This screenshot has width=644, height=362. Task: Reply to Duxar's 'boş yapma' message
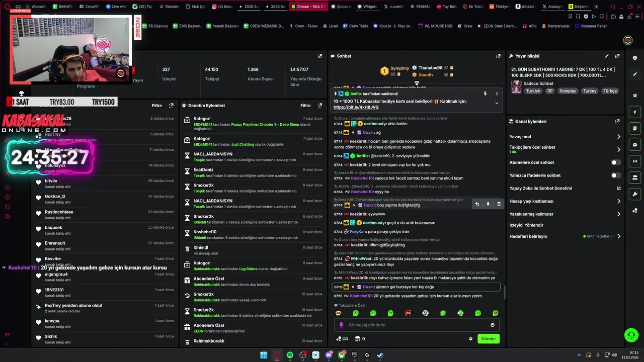[477, 204]
